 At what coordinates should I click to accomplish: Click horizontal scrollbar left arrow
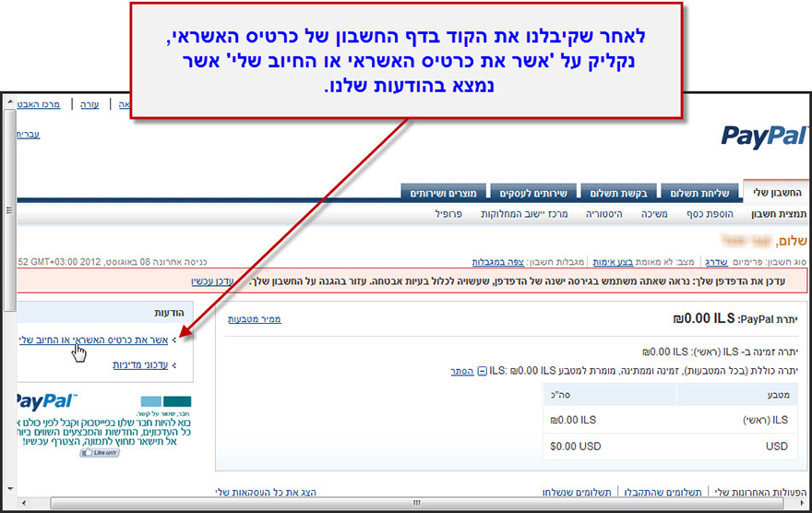pos(23,503)
